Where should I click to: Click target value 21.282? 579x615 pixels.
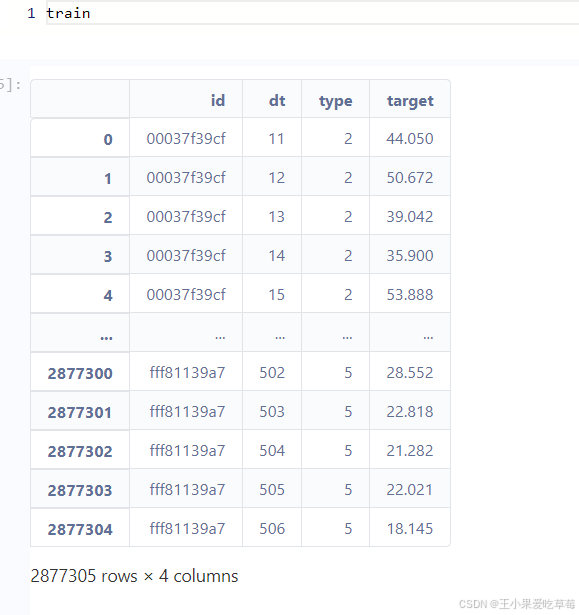click(410, 451)
